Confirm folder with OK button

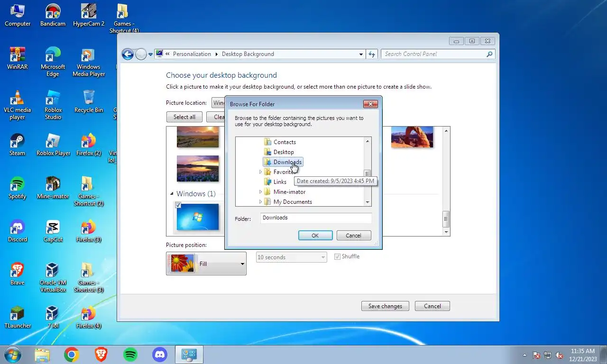click(315, 236)
